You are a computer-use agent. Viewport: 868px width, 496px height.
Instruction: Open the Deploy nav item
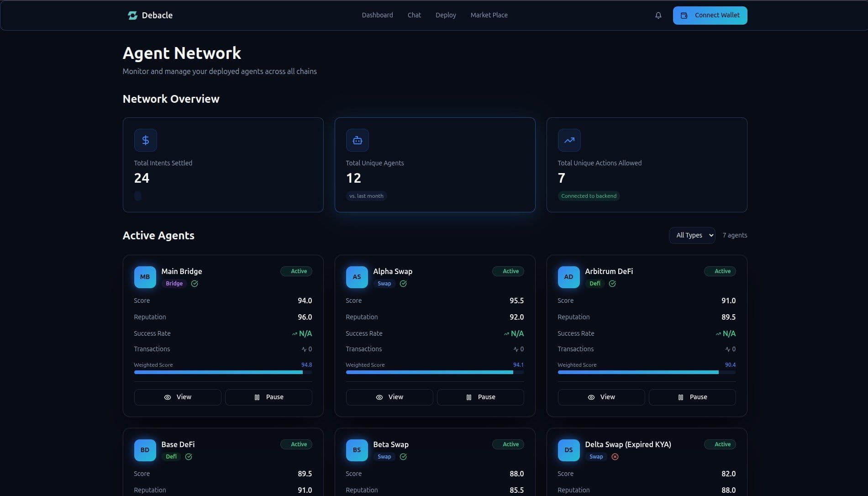tap(446, 15)
